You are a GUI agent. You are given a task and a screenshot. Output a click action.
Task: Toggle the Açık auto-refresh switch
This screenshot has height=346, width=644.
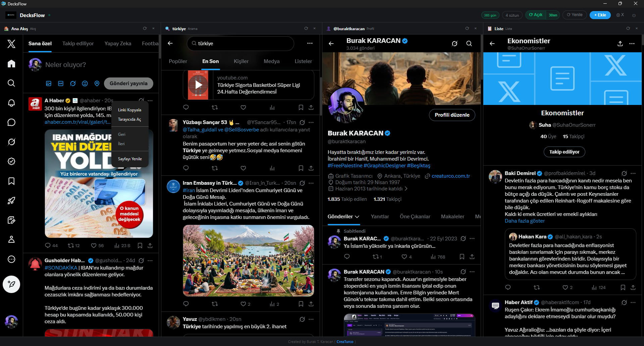click(x=535, y=15)
